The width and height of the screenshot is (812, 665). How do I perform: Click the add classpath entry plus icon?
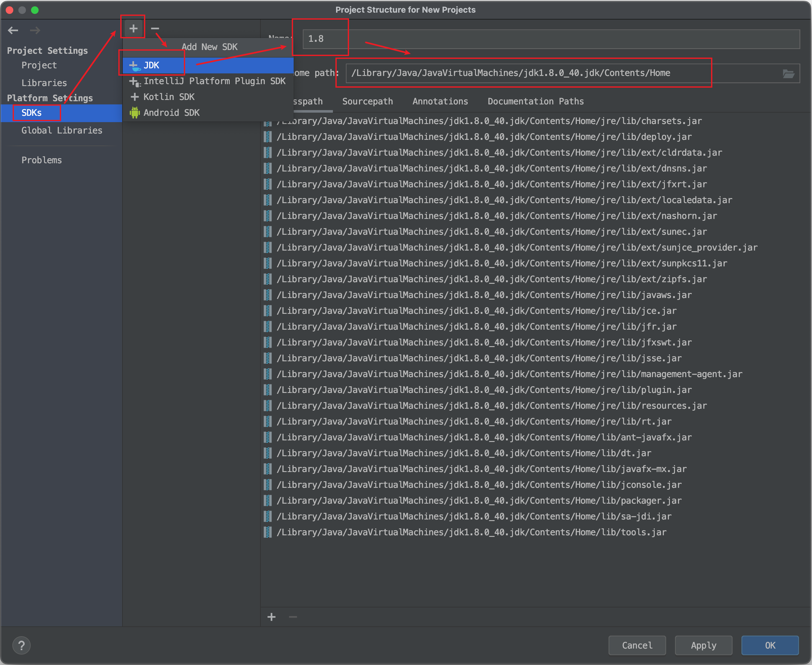pos(271,617)
